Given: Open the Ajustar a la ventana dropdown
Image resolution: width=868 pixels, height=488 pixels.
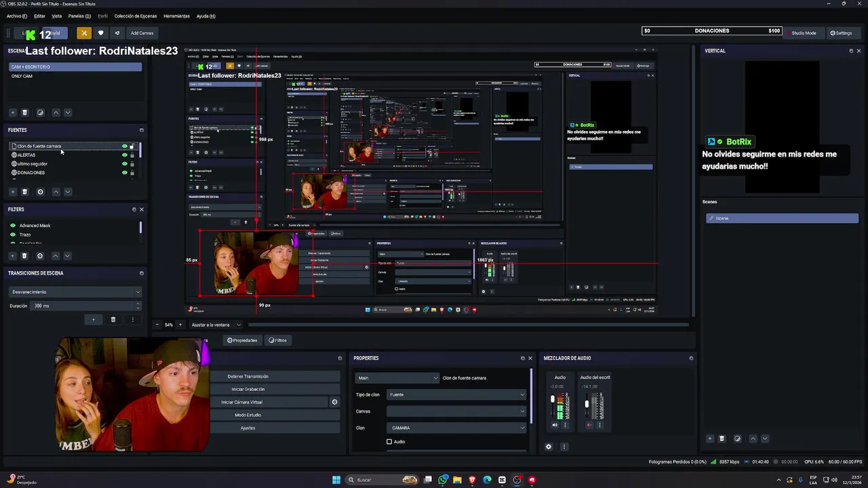Looking at the screenshot, I should point(216,325).
